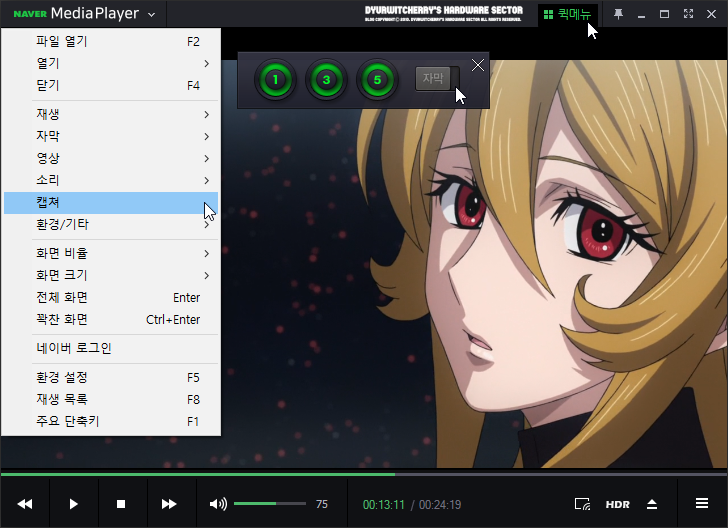This screenshot has height=528, width=728.
Task: Click the eject/open file icon
Action: (652, 504)
